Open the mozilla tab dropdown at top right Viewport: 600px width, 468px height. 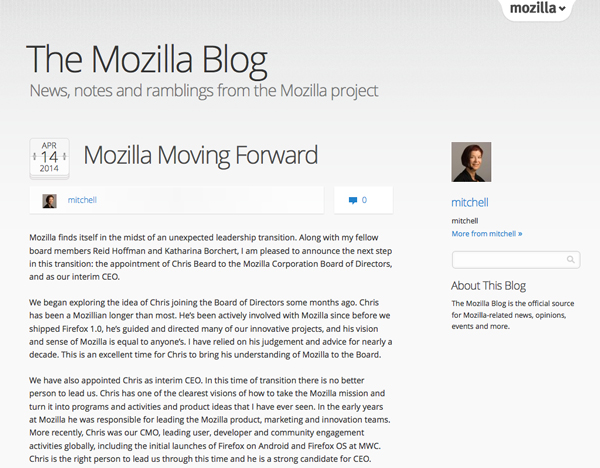(538, 10)
